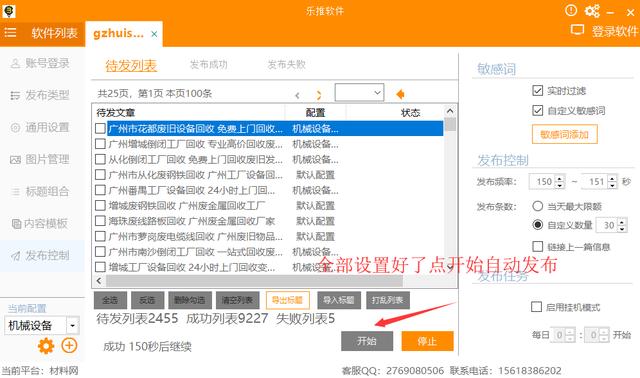640x378 pixels.
Task: Close the gzhuis... tab
Action: (154, 34)
